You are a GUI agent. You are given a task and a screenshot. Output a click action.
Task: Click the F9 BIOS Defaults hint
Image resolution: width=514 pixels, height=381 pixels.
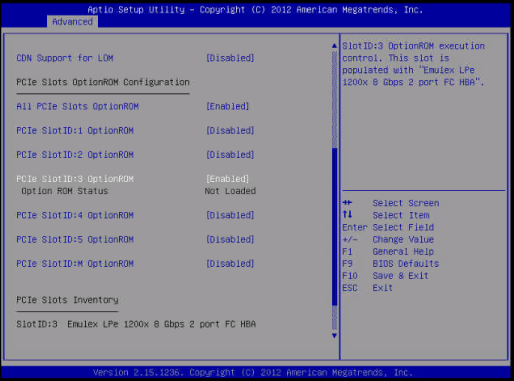(391, 264)
